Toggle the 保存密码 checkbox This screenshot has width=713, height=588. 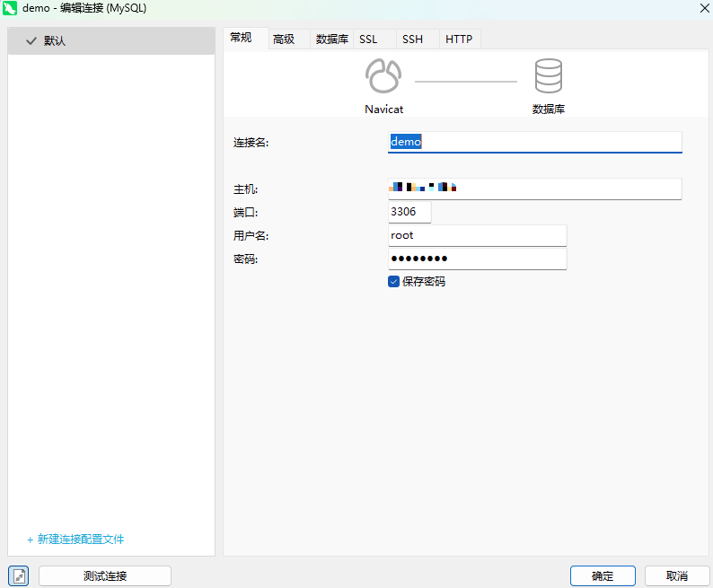393,281
